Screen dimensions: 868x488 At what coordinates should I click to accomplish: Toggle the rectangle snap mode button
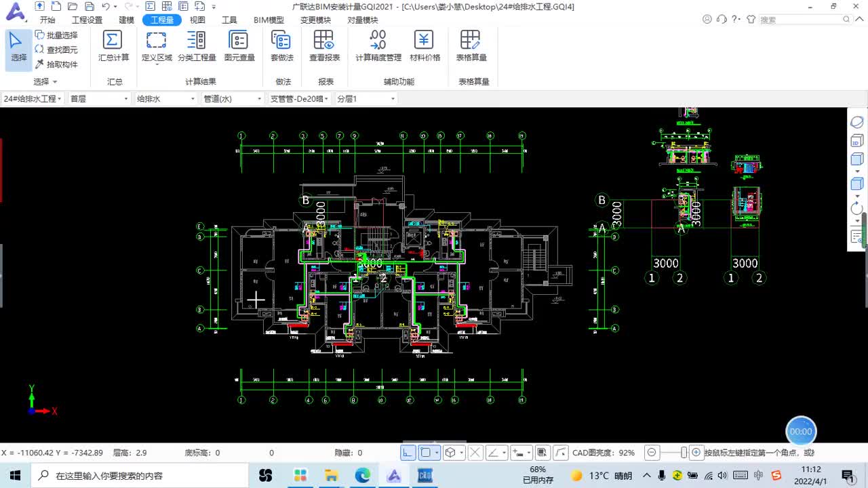tap(426, 453)
